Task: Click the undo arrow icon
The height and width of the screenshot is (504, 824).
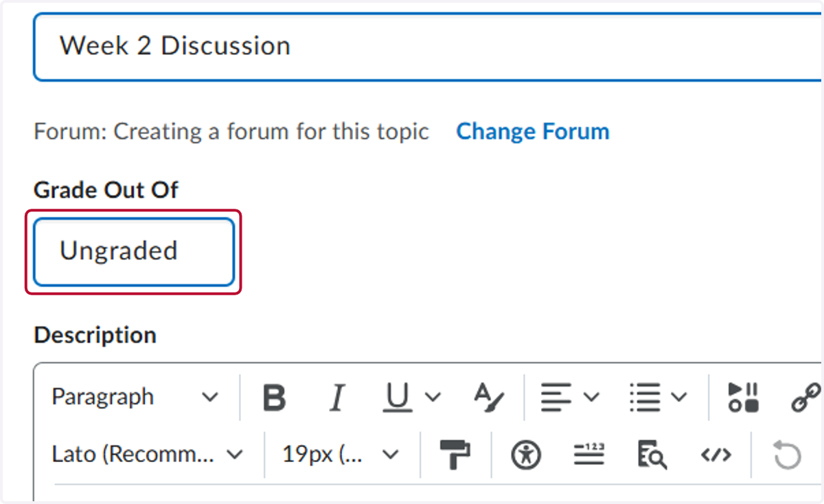Action: 787,455
